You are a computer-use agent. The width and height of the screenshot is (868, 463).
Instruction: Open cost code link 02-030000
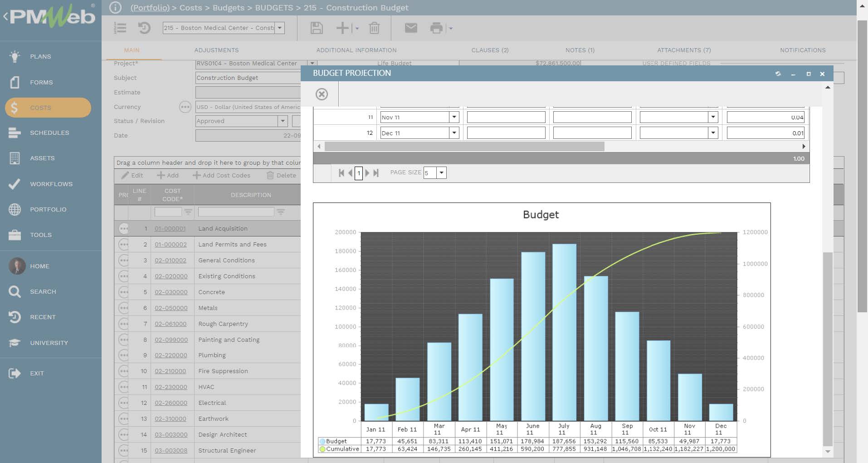click(171, 292)
